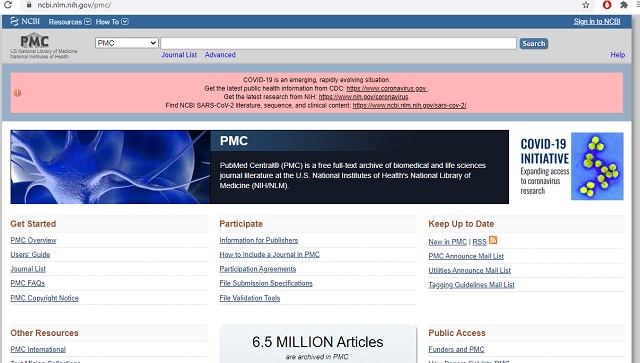Click the site lock icon in address bar
Viewport: 640px width, 363px height.
[29, 5]
